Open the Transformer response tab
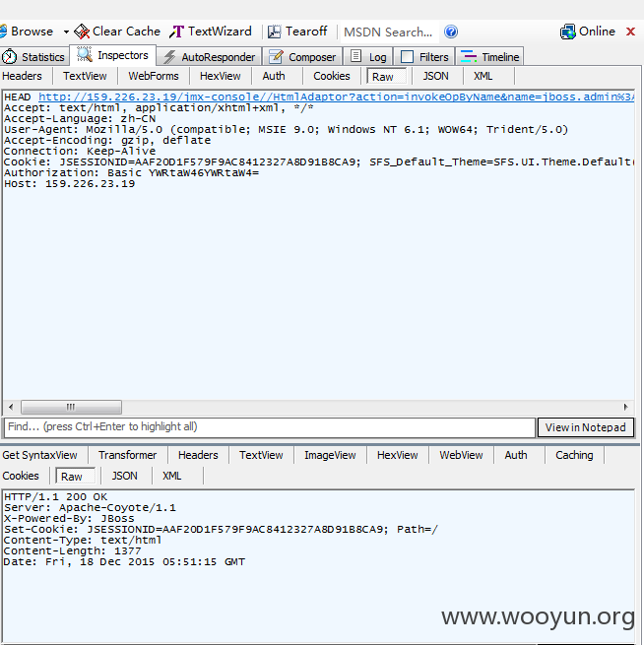 pos(127,455)
